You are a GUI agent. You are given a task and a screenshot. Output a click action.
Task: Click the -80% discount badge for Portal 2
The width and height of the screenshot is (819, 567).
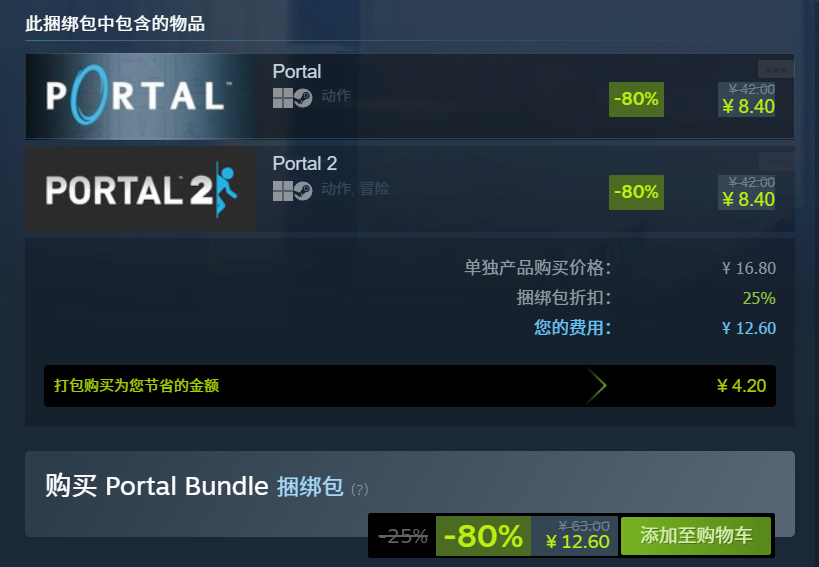click(x=636, y=192)
